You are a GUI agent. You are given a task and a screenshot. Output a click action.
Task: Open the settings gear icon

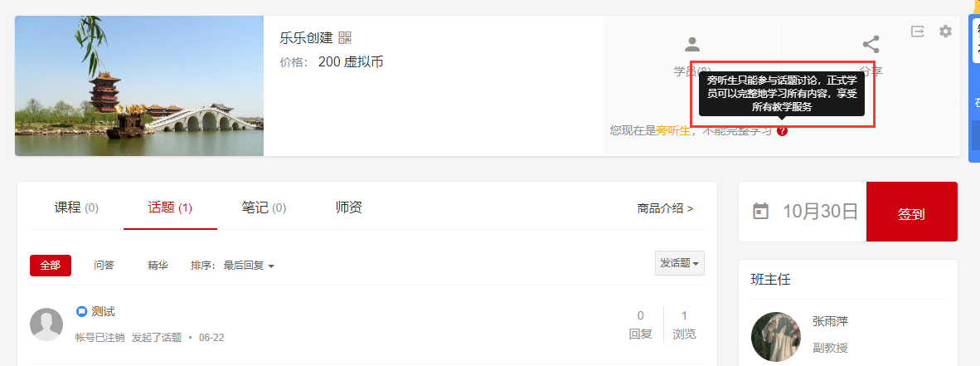click(946, 32)
